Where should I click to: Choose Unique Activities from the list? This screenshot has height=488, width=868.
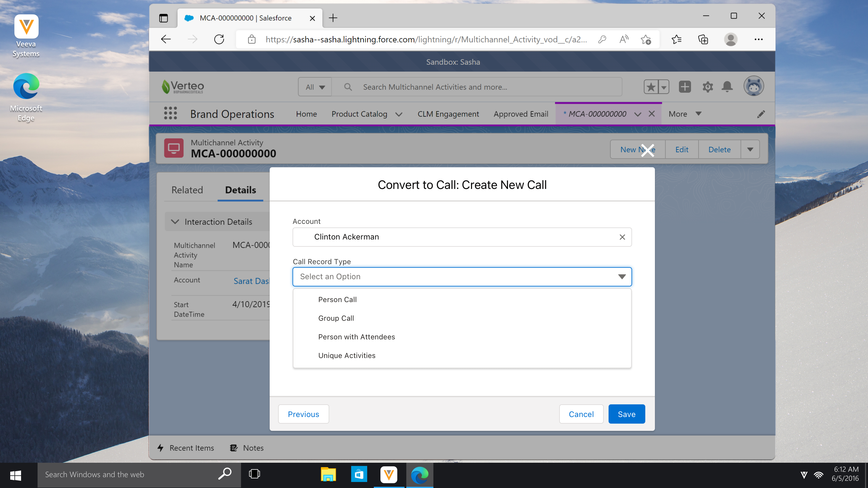point(346,355)
